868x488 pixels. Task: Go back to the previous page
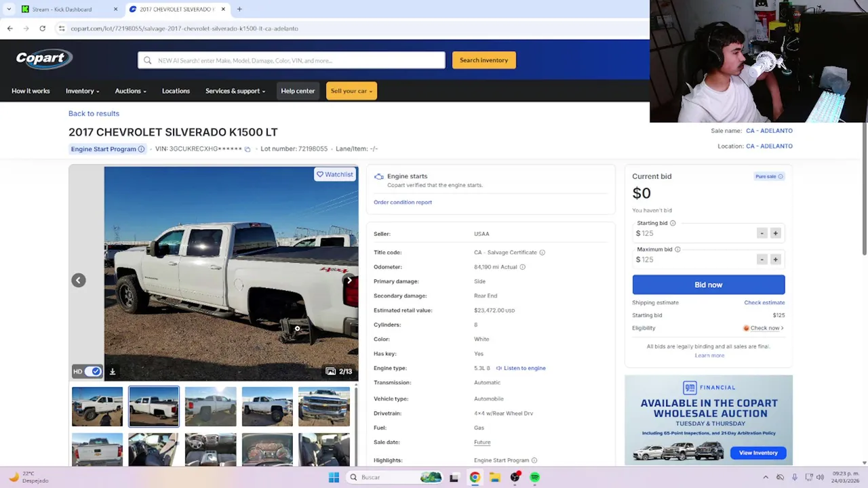(9, 28)
